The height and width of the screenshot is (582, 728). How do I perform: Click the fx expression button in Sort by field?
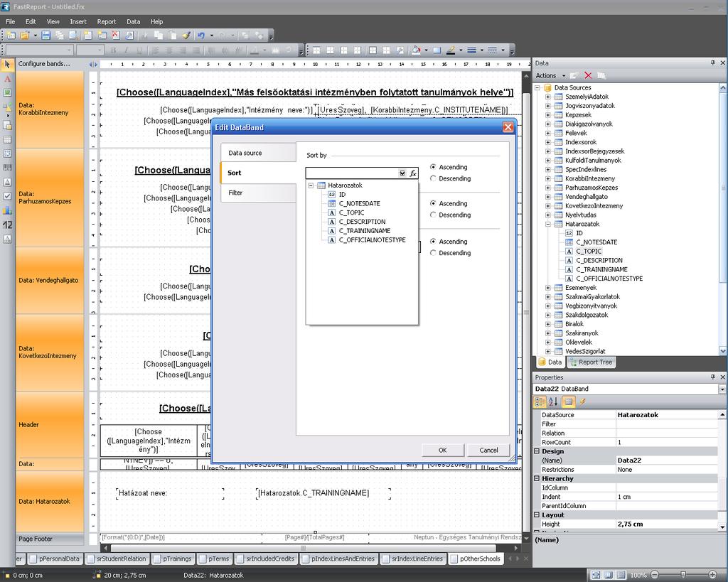[413, 173]
